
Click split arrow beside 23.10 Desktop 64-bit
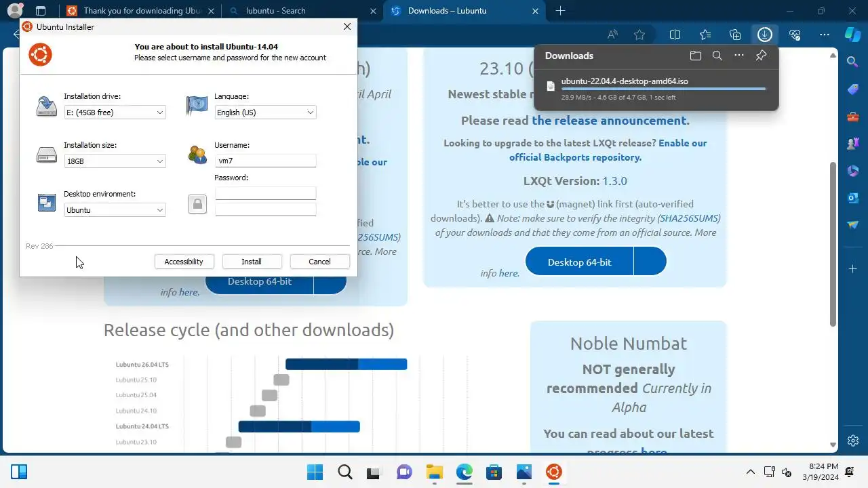[x=650, y=262]
